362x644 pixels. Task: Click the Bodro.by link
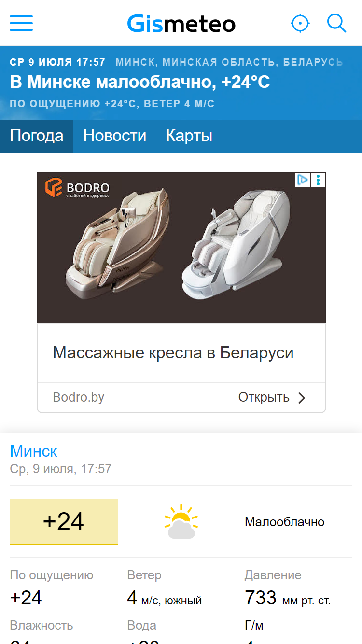(x=79, y=397)
